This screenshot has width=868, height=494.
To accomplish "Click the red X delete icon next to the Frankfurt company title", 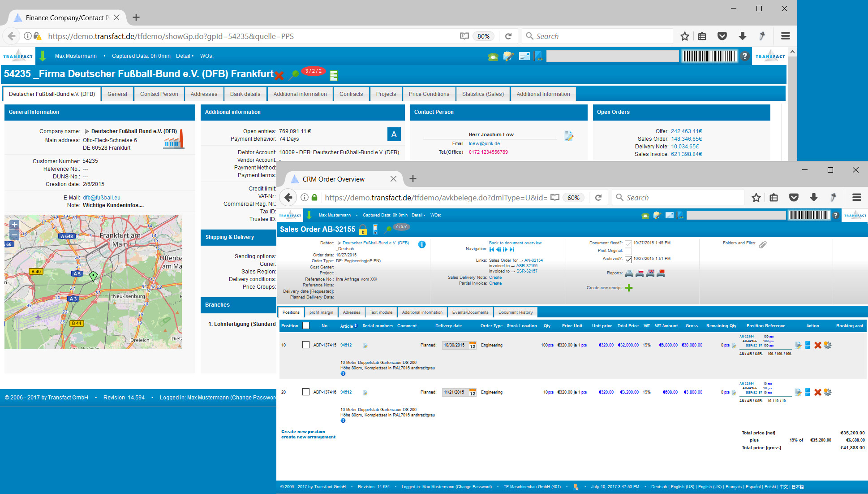I will pos(279,75).
